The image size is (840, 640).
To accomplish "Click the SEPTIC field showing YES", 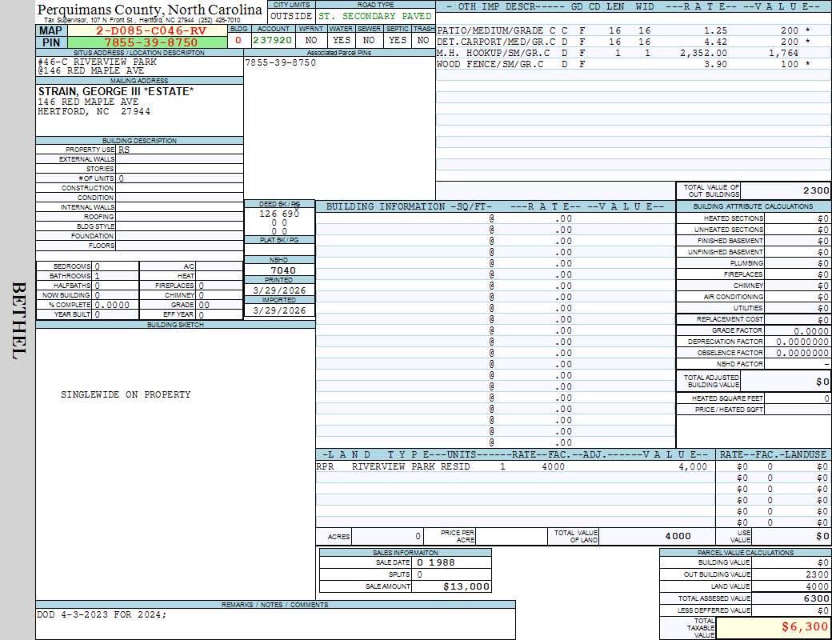I will (x=397, y=40).
